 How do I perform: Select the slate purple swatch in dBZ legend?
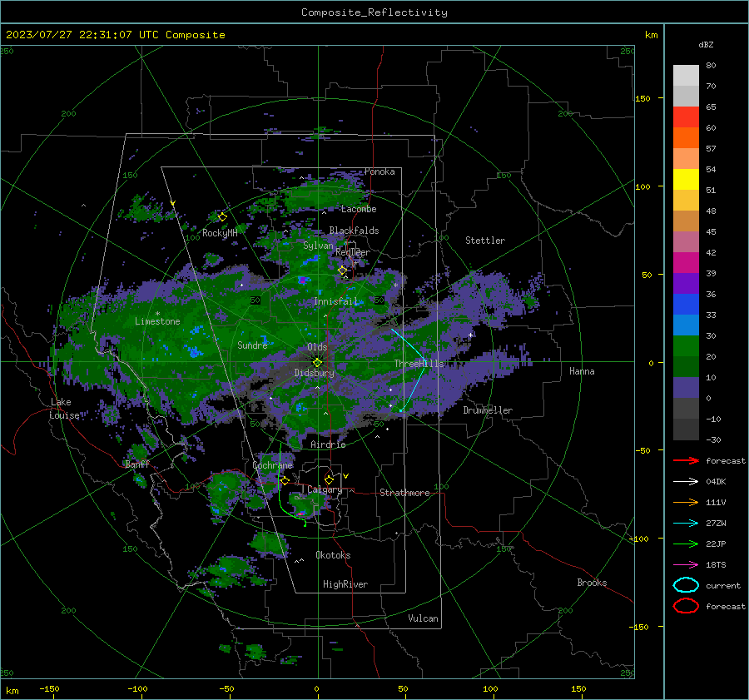[686, 387]
